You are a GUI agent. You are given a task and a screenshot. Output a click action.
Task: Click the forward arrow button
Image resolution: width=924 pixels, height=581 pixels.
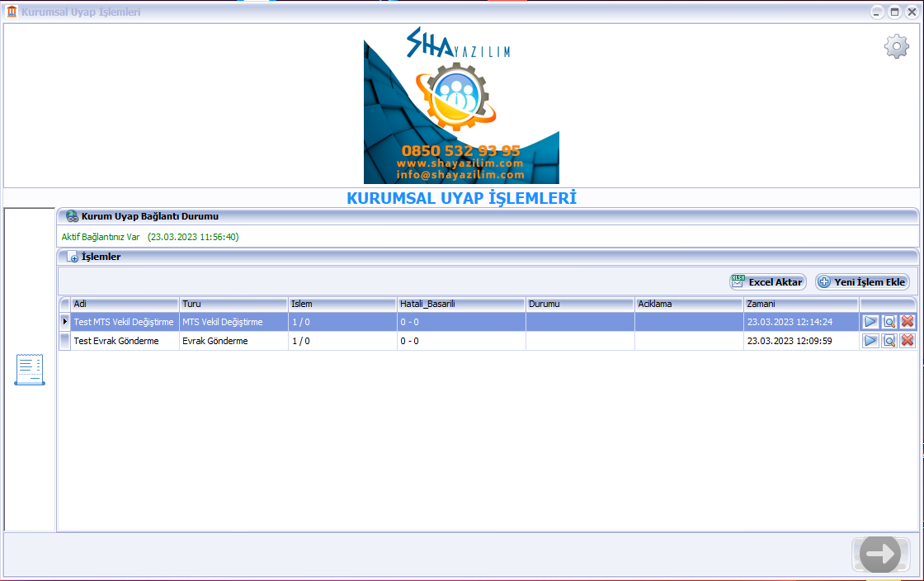(879, 554)
